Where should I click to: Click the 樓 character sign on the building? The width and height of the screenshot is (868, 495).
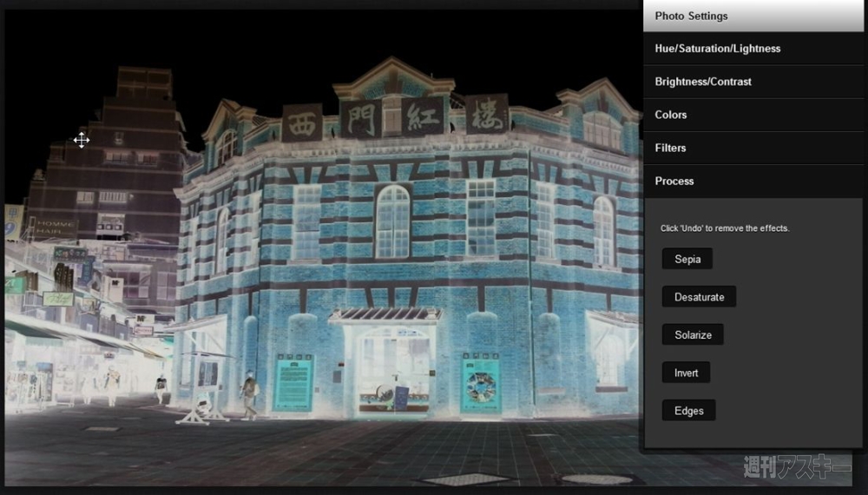click(487, 114)
